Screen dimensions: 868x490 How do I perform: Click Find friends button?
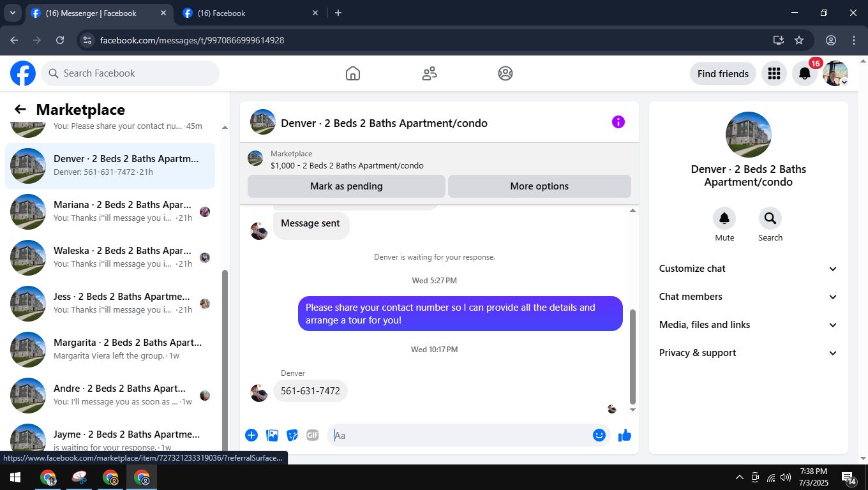click(723, 73)
